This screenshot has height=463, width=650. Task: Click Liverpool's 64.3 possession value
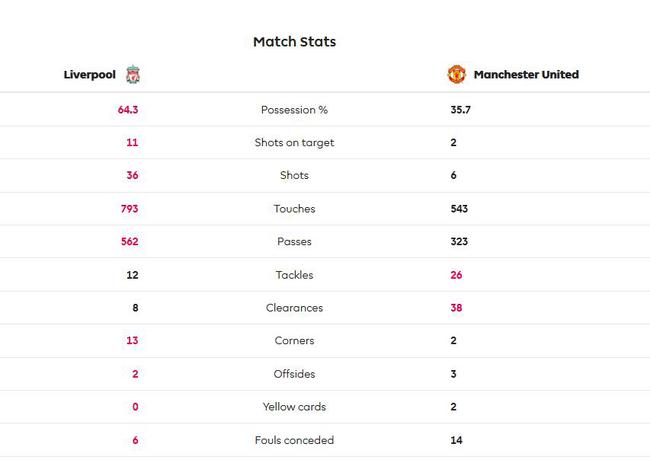tap(128, 110)
